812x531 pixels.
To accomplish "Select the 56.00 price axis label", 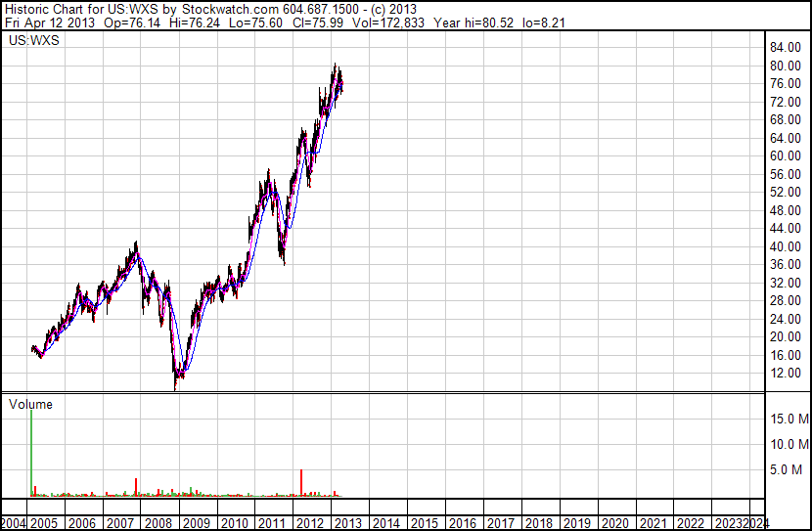I will click(786, 174).
